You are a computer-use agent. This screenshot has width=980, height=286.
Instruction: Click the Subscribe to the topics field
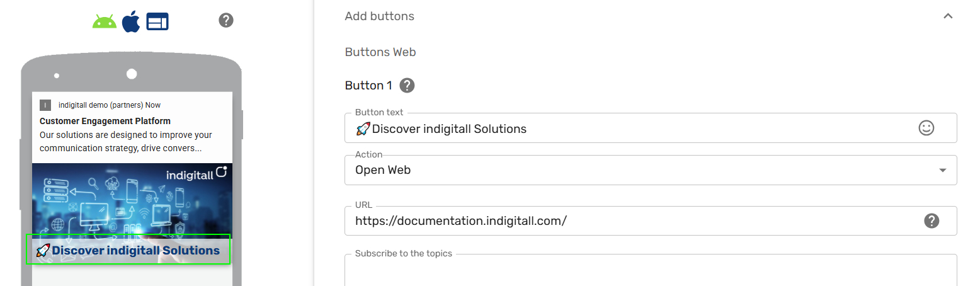click(x=651, y=270)
